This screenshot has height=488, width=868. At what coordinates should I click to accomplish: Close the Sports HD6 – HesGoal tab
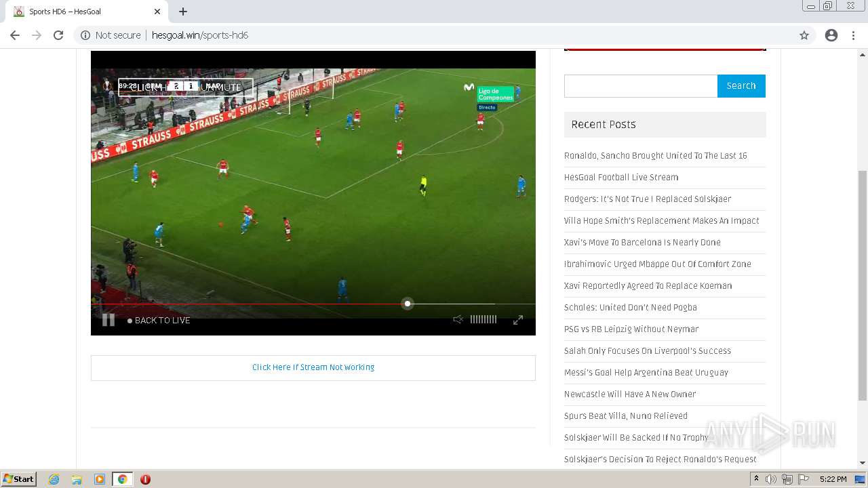pyautogui.click(x=157, y=12)
